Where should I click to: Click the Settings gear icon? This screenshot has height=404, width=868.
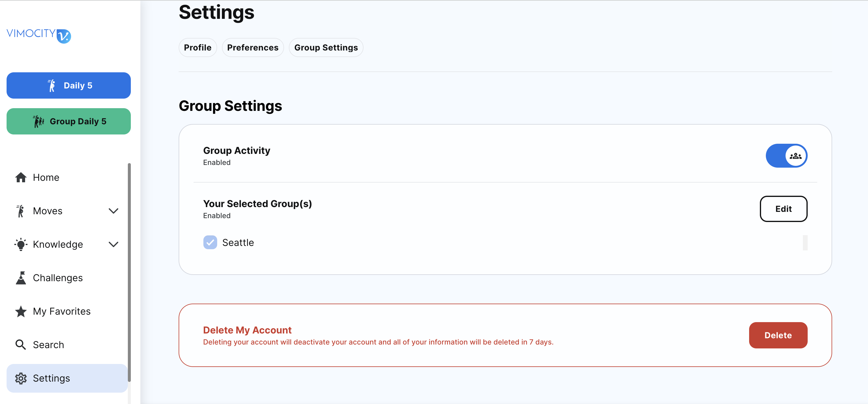pyautogui.click(x=21, y=378)
